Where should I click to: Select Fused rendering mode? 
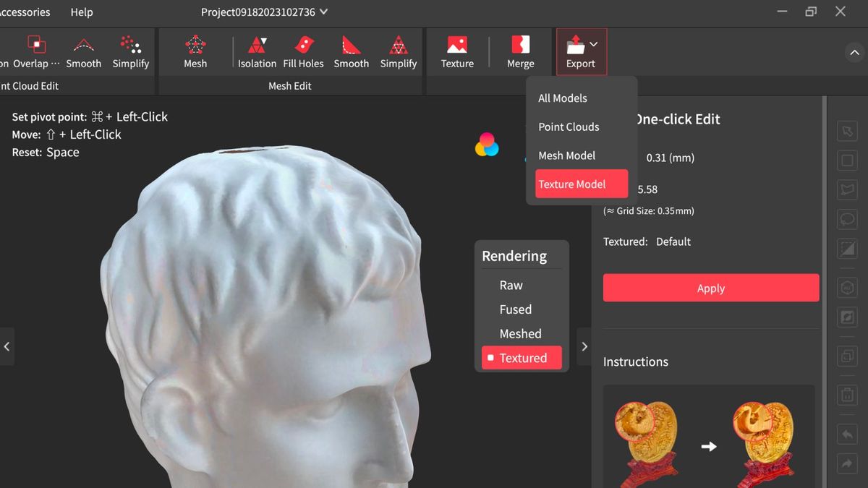pos(516,309)
